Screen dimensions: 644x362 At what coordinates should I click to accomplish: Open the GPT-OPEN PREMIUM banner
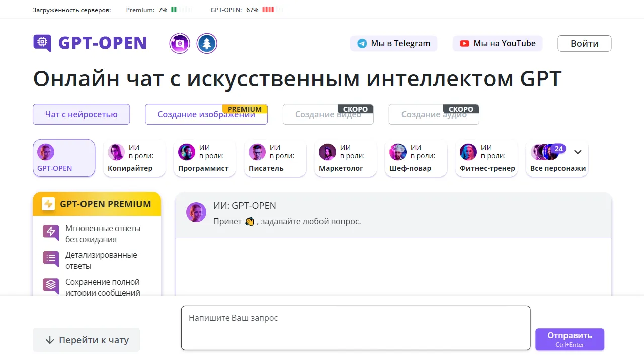(97, 204)
